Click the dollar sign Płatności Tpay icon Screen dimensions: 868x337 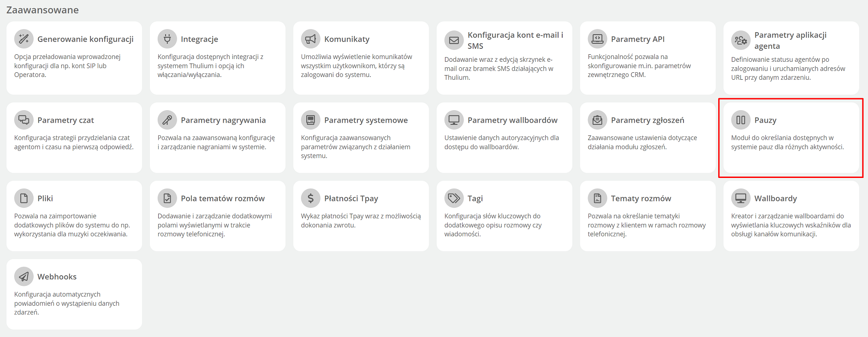click(x=311, y=198)
